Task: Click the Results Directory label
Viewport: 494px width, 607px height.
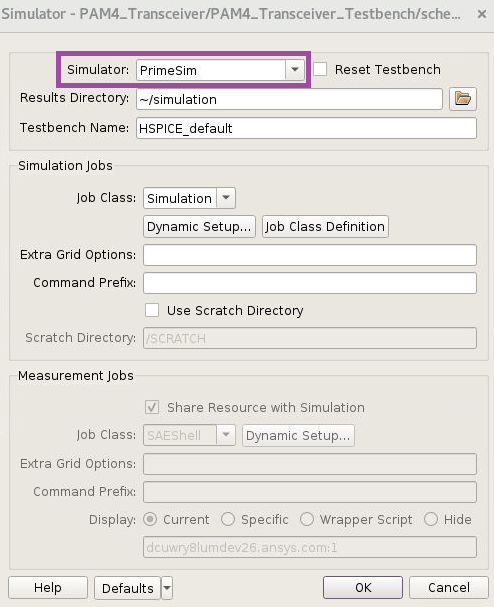Action: tap(74, 98)
